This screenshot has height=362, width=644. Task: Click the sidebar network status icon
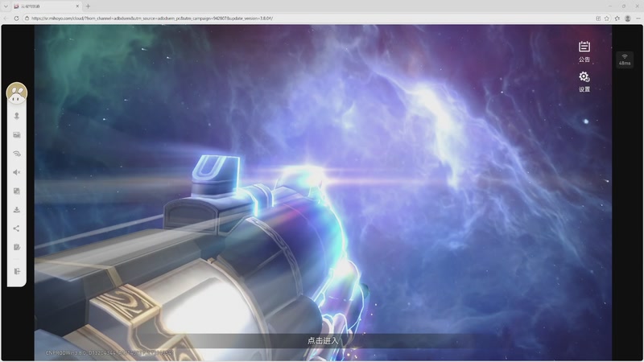tap(17, 154)
